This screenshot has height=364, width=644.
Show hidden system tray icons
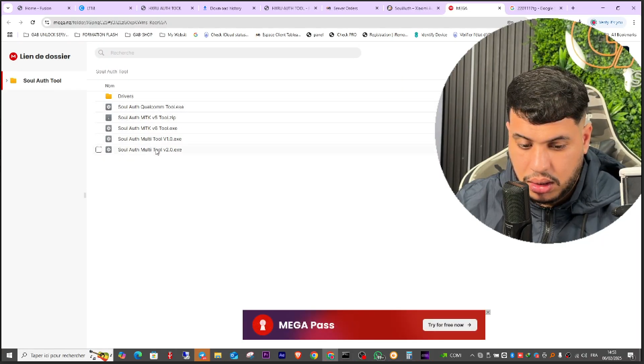(x=473, y=355)
